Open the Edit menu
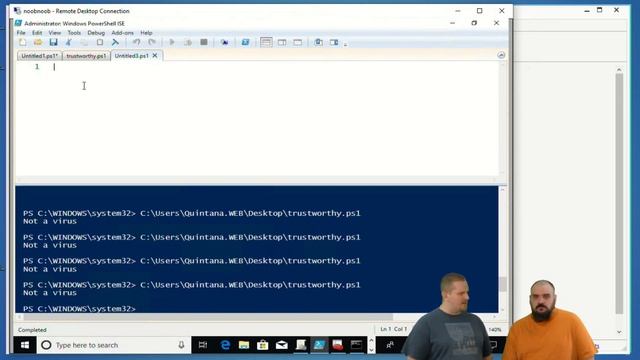This screenshot has height=360, width=640. 37,33
